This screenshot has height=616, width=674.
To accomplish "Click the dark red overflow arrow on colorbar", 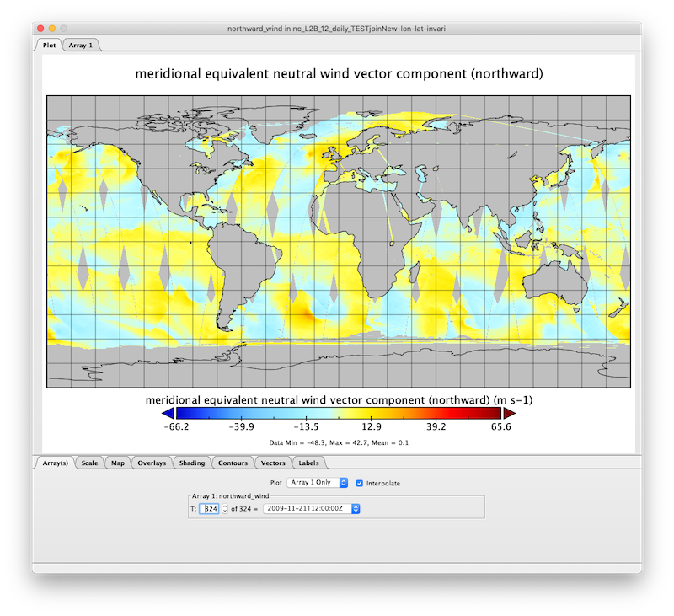I will 508,413.
